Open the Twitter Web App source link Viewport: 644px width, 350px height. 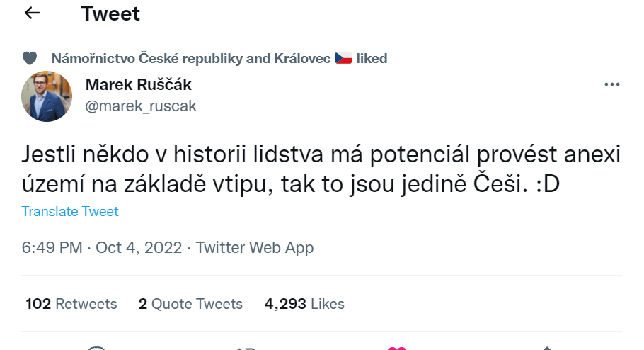click(255, 248)
